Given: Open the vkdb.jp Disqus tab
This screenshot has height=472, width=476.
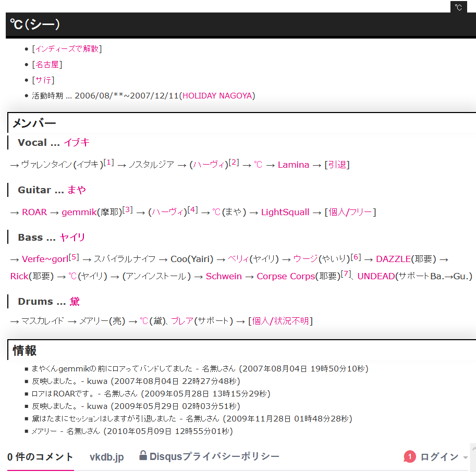Looking at the screenshot, I should pyautogui.click(x=106, y=457).
